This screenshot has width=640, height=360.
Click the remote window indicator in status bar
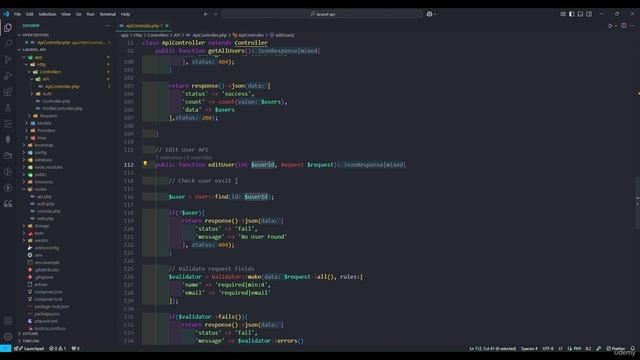point(5,349)
